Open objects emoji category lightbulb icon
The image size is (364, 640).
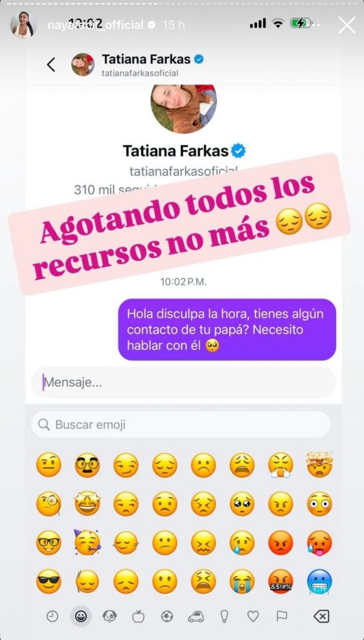(x=225, y=616)
